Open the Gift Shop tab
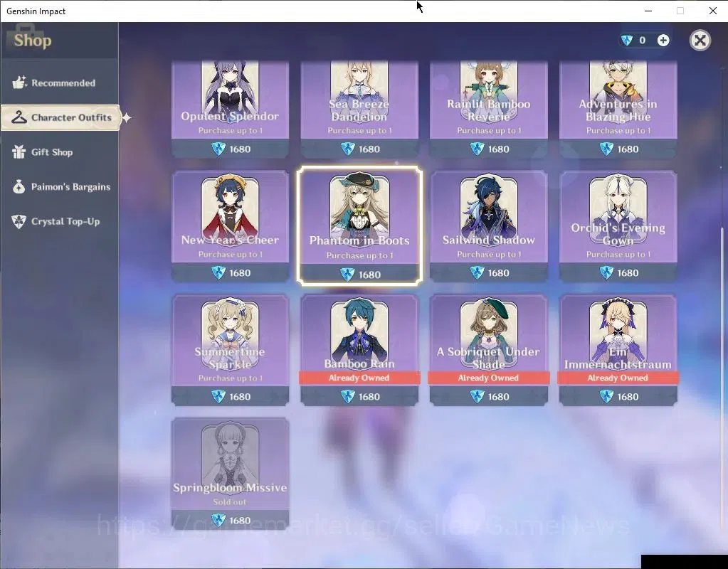728x569 pixels. point(60,151)
